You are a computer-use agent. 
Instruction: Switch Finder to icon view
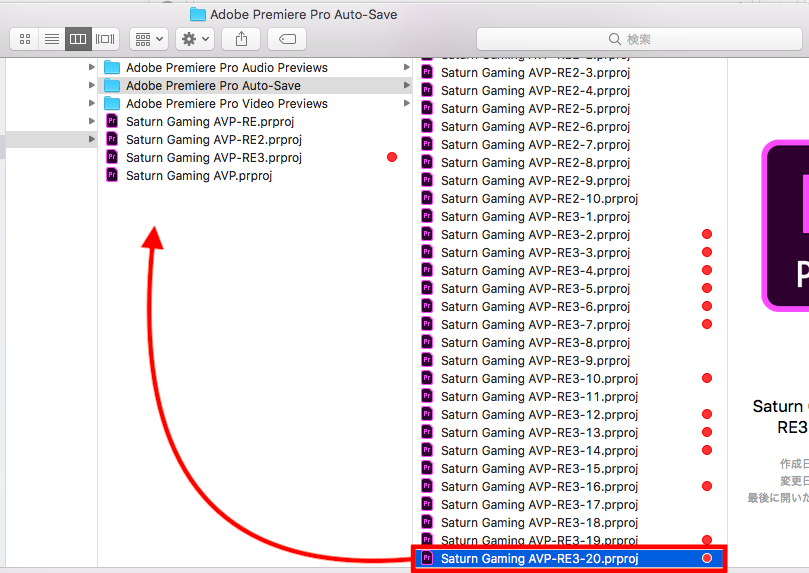[x=24, y=39]
